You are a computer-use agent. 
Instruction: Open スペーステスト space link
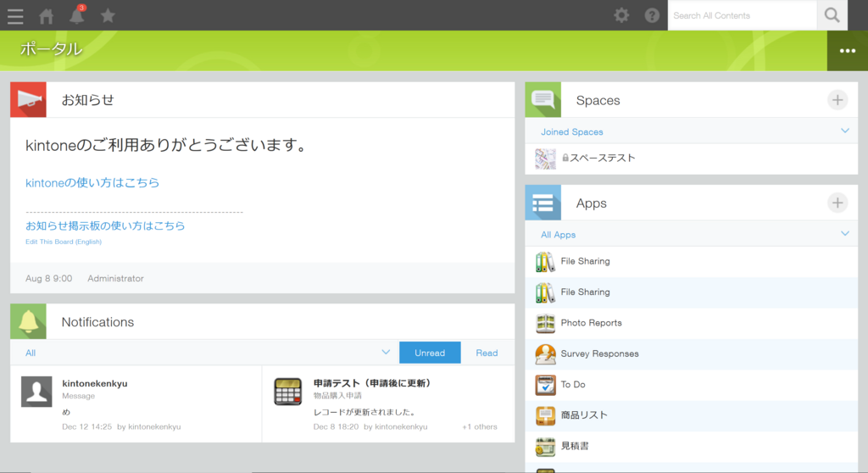[x=603, y=159]
